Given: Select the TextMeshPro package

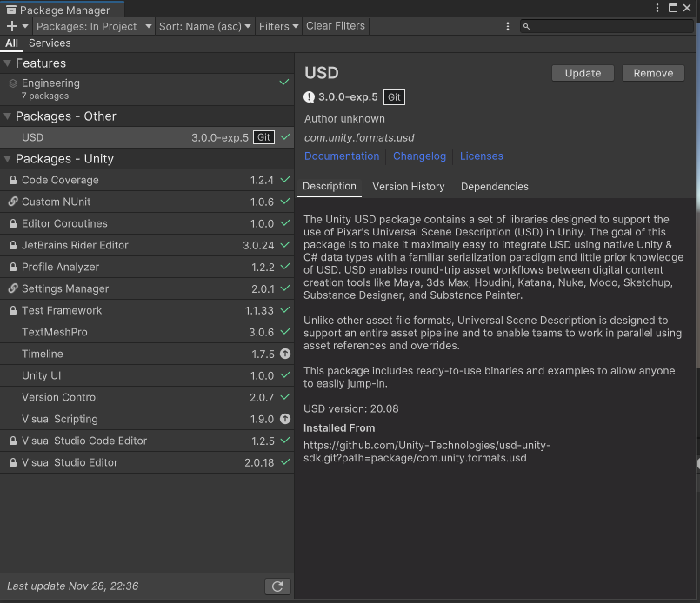Looking at the screenshot, I should coord(147,332).
